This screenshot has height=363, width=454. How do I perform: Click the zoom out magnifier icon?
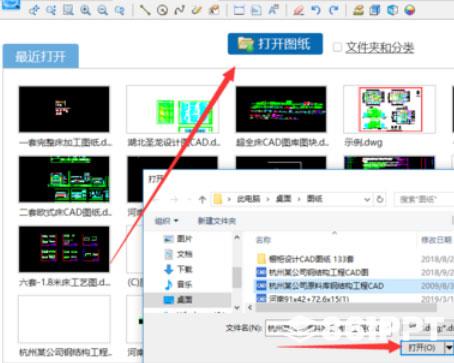coord(102,10)
